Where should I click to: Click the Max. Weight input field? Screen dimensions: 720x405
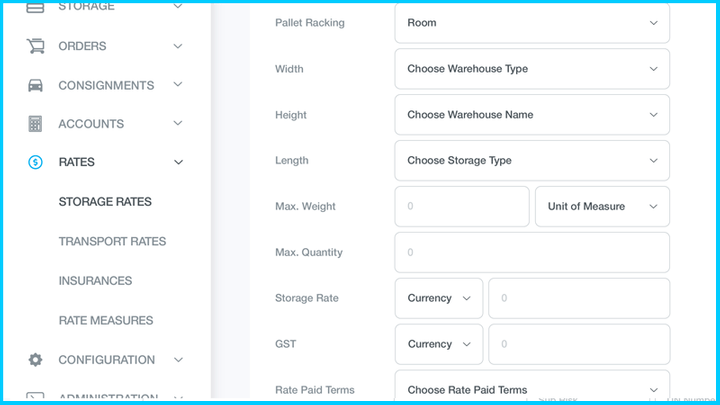(x=462, y=206)
